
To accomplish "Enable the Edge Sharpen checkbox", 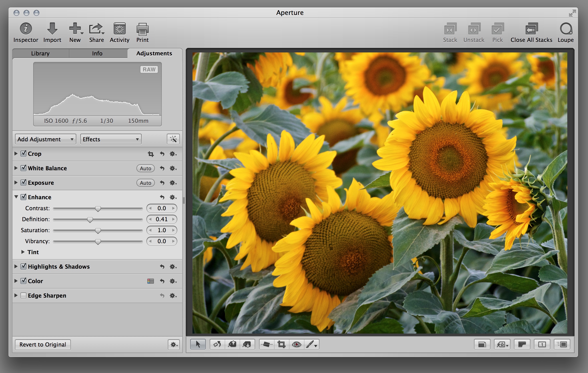I will [x=23, y=295].
